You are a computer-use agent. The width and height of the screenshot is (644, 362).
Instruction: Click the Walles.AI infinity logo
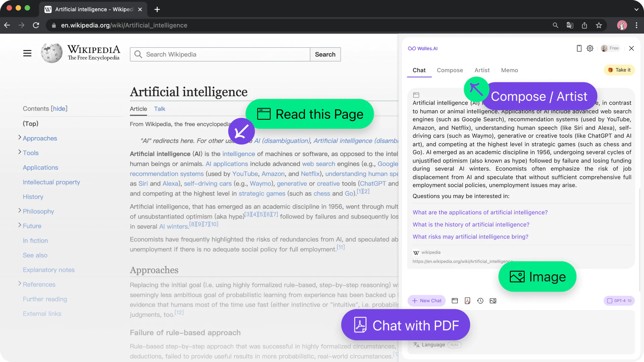pyautogui.click(x=411, y=48)
